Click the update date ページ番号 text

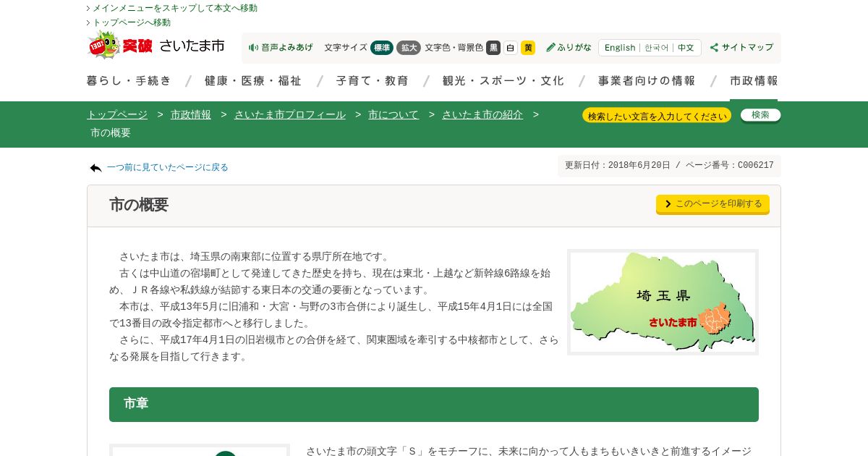point(669,166)
